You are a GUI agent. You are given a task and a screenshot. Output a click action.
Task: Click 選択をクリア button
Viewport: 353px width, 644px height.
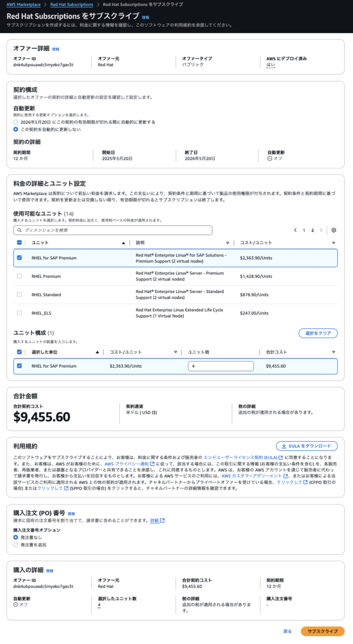[x=318, y=333]
